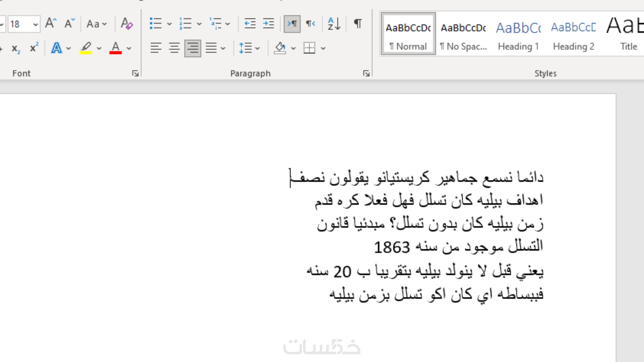Apply the Heading 1 style
644x362 pixels.
point(518,34)
